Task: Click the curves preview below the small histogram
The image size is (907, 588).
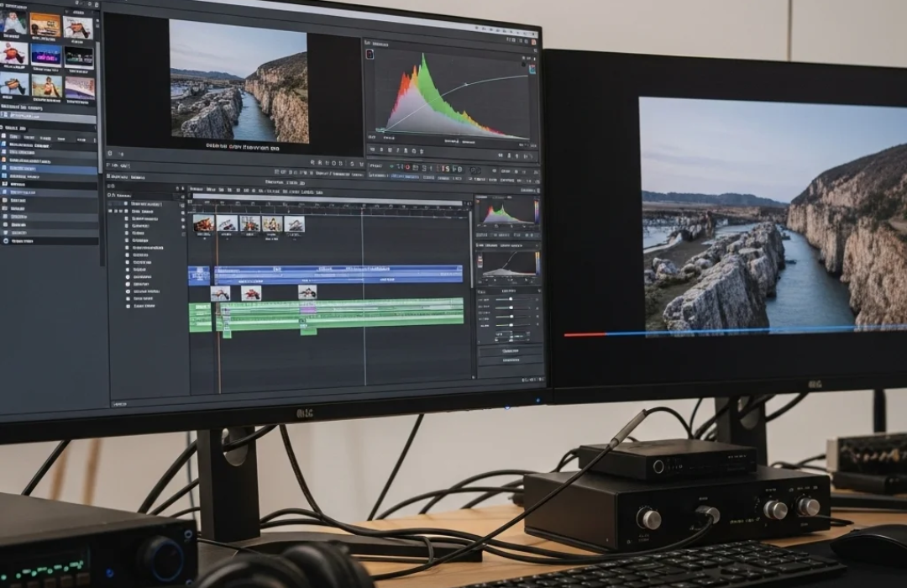Action: pyautogui.click(x=508, y=264)
